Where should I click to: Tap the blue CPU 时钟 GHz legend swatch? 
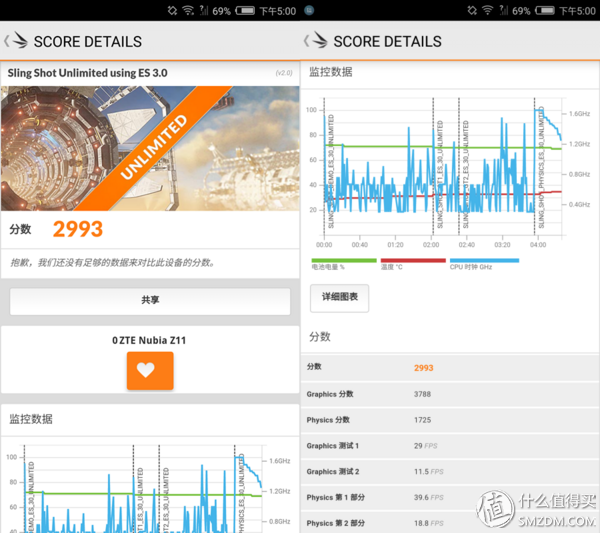pyautogui.click(x=484, y=261)
